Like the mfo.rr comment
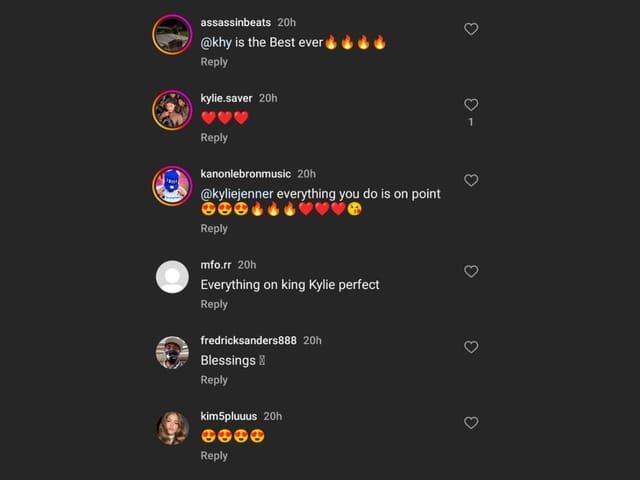640x480 pixels. click(471, 271)
